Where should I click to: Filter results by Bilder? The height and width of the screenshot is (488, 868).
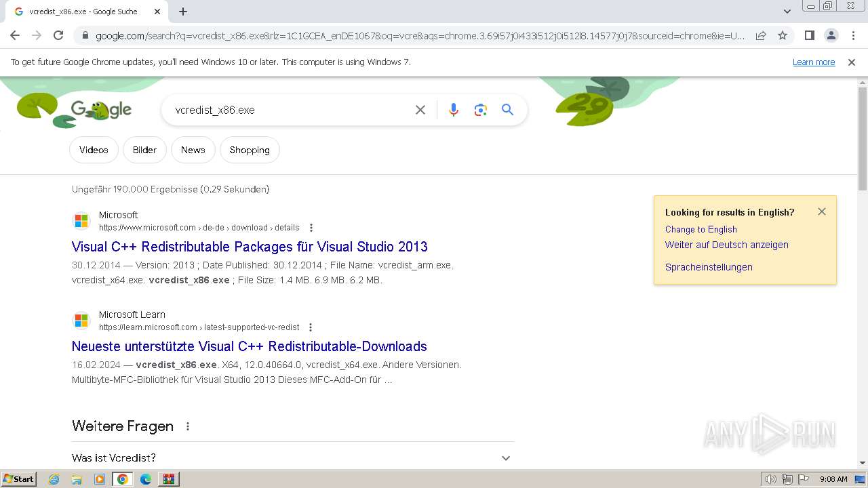point(144,150)
